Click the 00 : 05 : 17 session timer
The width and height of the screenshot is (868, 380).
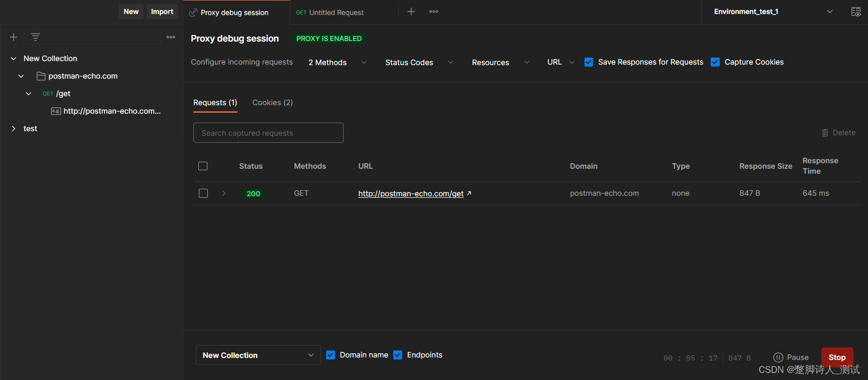point(691,358)
